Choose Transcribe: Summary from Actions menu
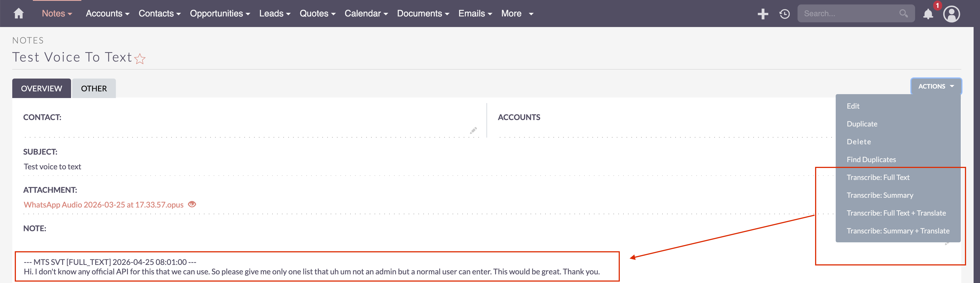 tap(880, 195)
